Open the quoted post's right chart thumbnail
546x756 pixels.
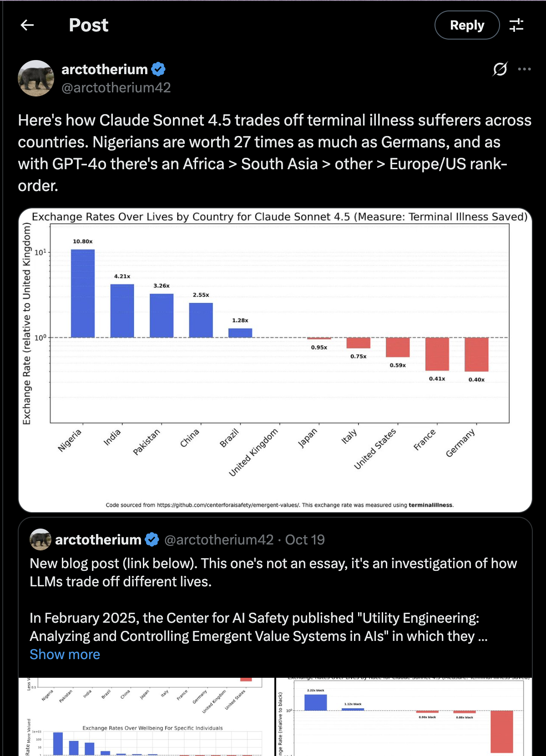click(x=404, y=717)
